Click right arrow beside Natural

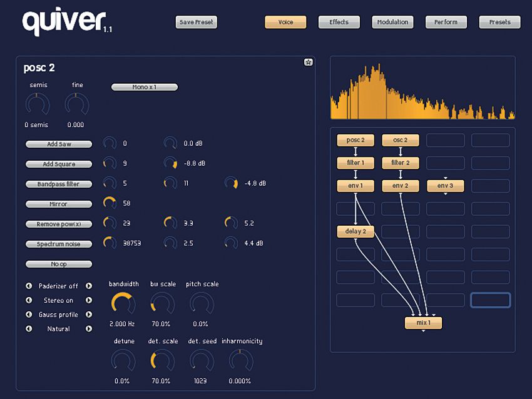89,329
